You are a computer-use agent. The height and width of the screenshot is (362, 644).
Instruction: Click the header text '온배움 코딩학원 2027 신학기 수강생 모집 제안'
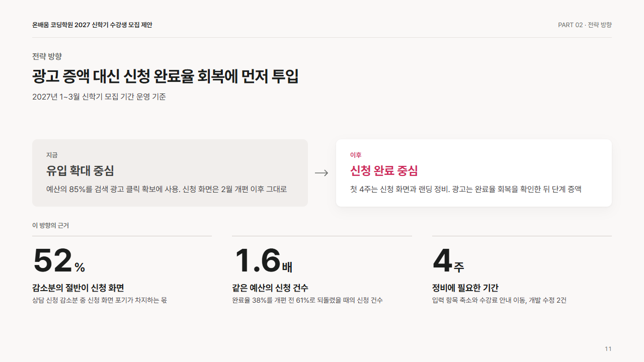(x=92, y=25)
